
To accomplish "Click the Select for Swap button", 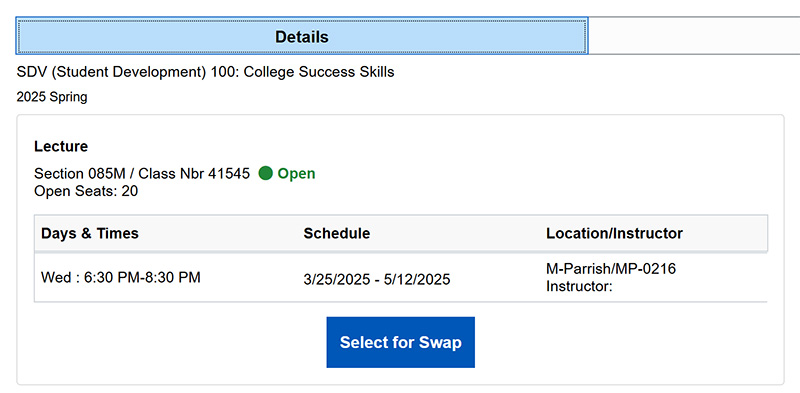I will click(x=401, y=342).
